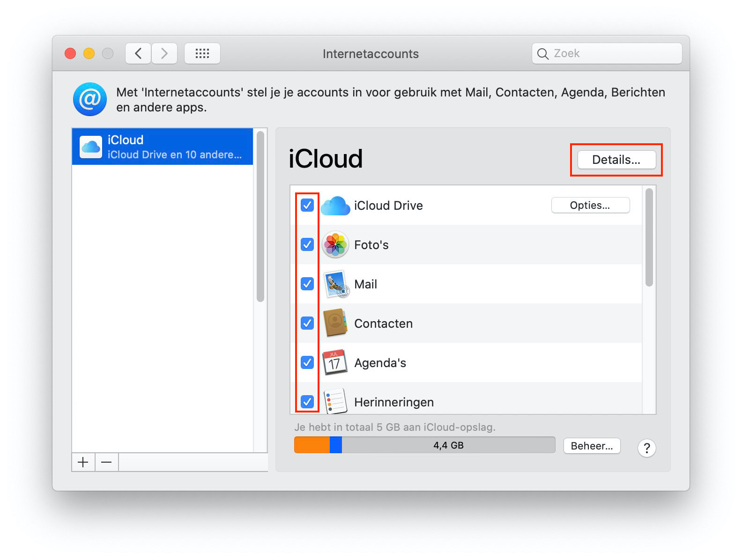The height and width of the screenshot is (560, 742).
Task: Click the search magnifier icon
Action: tap(543, 54)
